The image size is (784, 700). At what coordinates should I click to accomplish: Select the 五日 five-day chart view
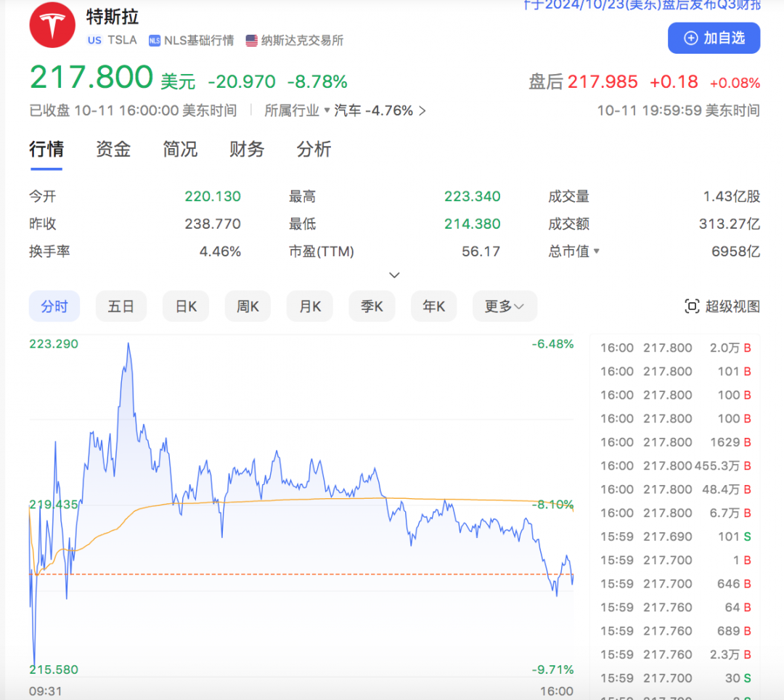tap(121, 306)
